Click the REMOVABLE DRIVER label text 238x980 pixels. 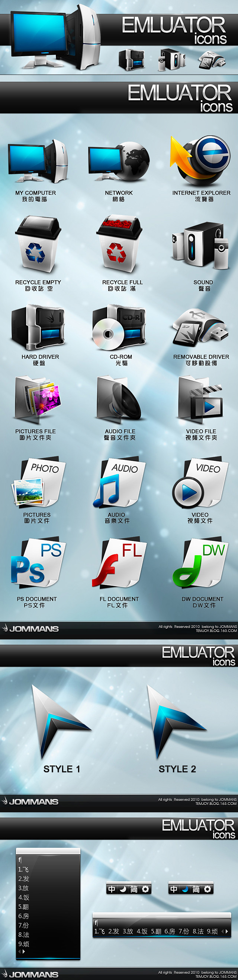point(201,357)
